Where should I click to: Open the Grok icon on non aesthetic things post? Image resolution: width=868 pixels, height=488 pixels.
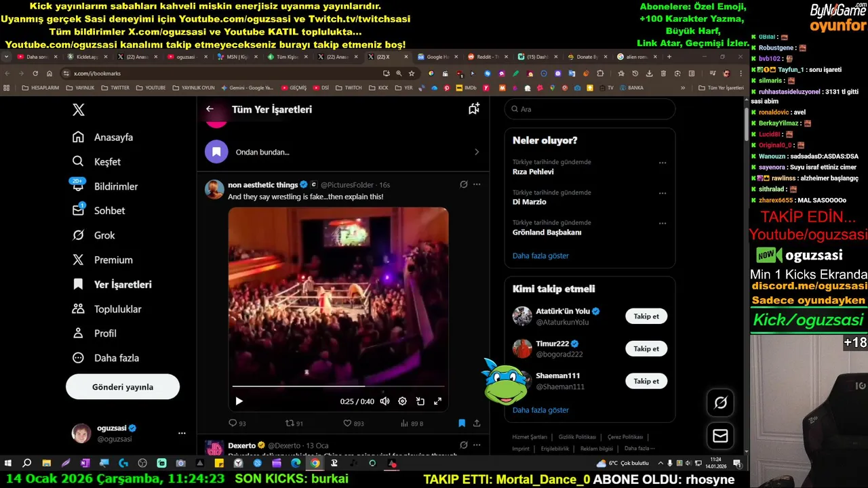tap(464, 184)
